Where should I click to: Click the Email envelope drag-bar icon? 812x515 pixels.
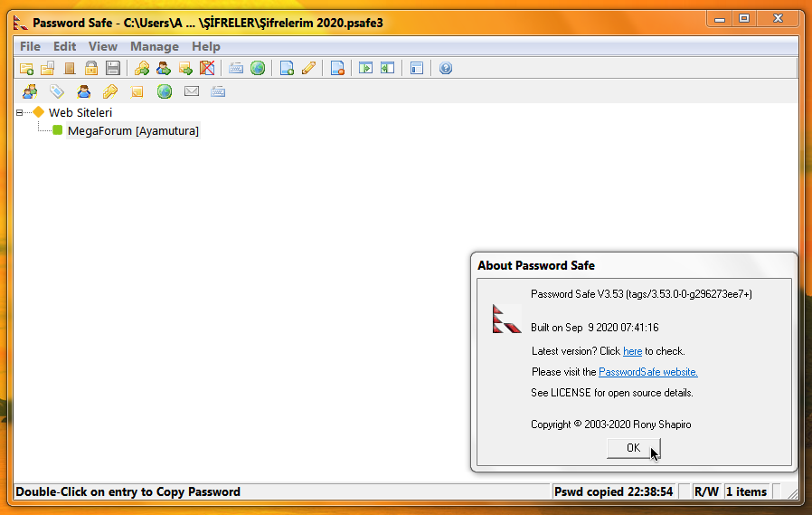[192, 91]
